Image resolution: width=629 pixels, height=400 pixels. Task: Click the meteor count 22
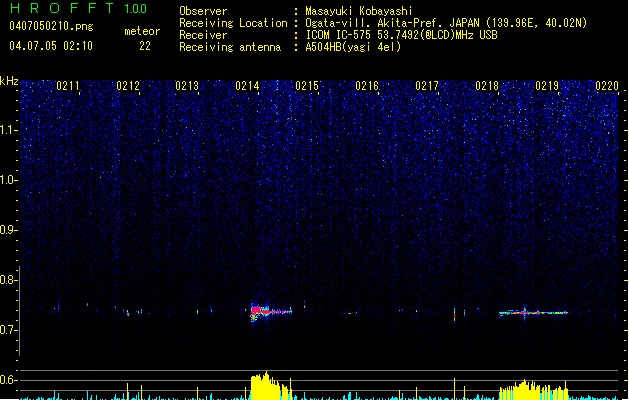(145, 46)
